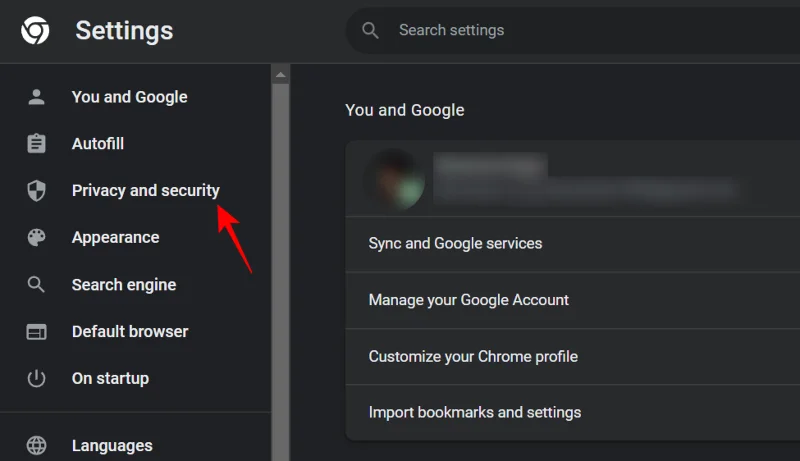Open Sync and Google services
The image size is (800, 461).
tap(455, 243)
